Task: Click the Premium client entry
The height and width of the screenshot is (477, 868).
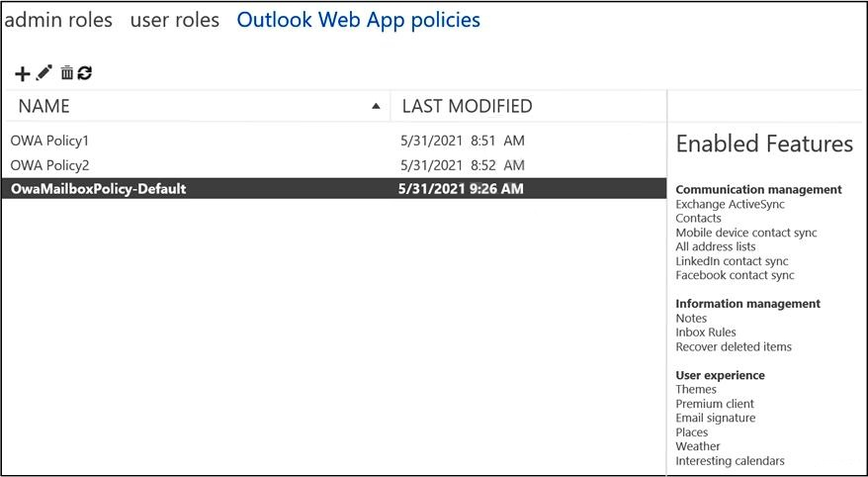Action: point(715,404)
